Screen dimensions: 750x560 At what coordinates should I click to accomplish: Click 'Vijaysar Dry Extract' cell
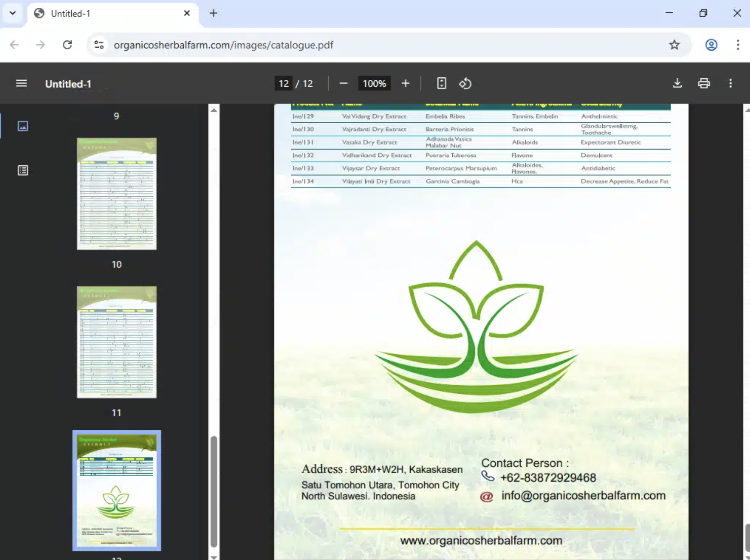click(x=371, y=168)
